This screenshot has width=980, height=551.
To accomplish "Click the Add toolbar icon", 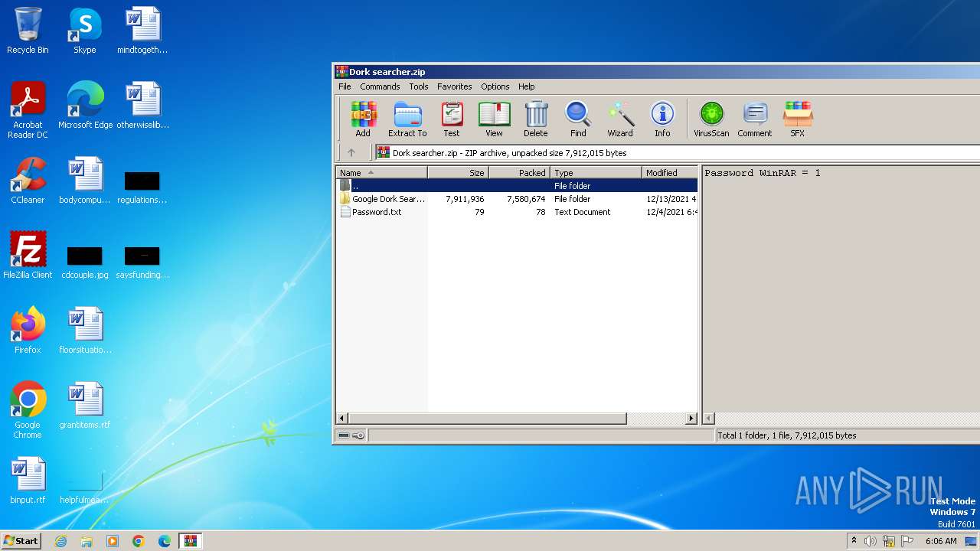I will (x=363, y=119).
